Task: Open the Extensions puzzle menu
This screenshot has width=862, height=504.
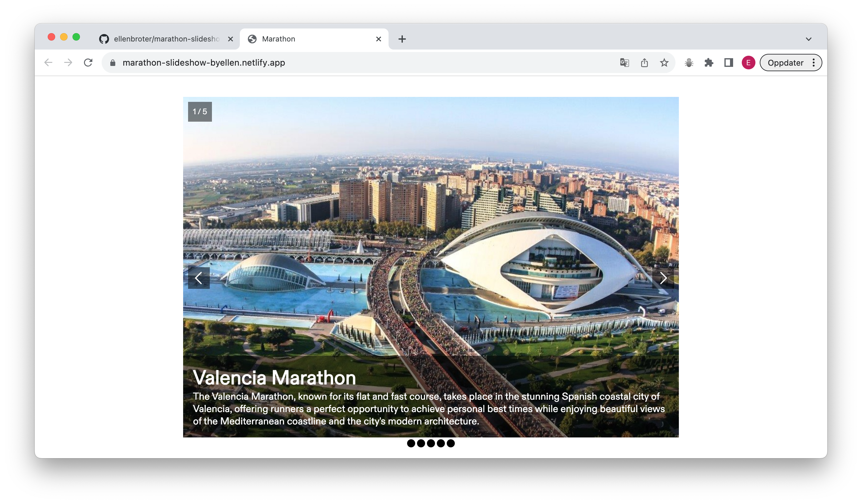Action: click(x=709, y=63)
